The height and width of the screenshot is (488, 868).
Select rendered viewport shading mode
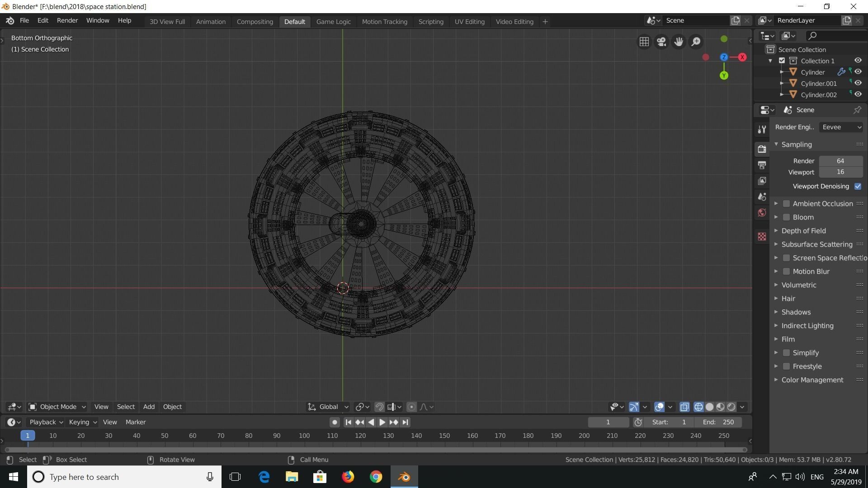(731, 407)
